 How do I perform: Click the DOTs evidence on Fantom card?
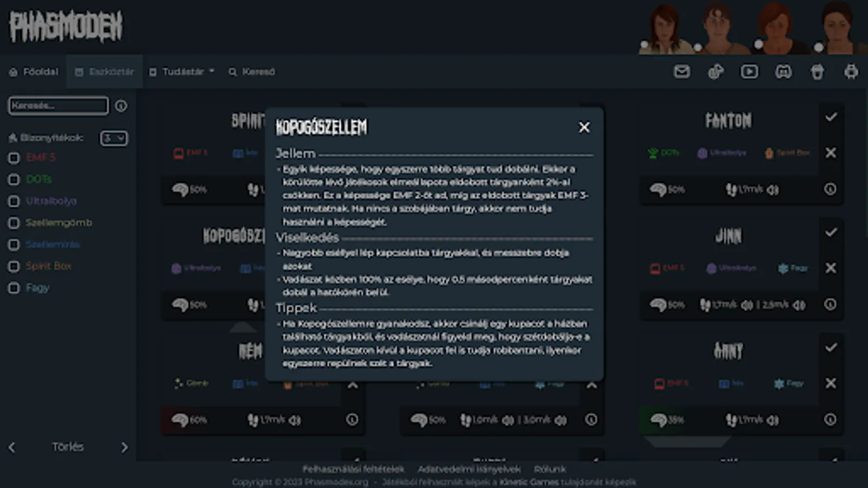point(663,153)
